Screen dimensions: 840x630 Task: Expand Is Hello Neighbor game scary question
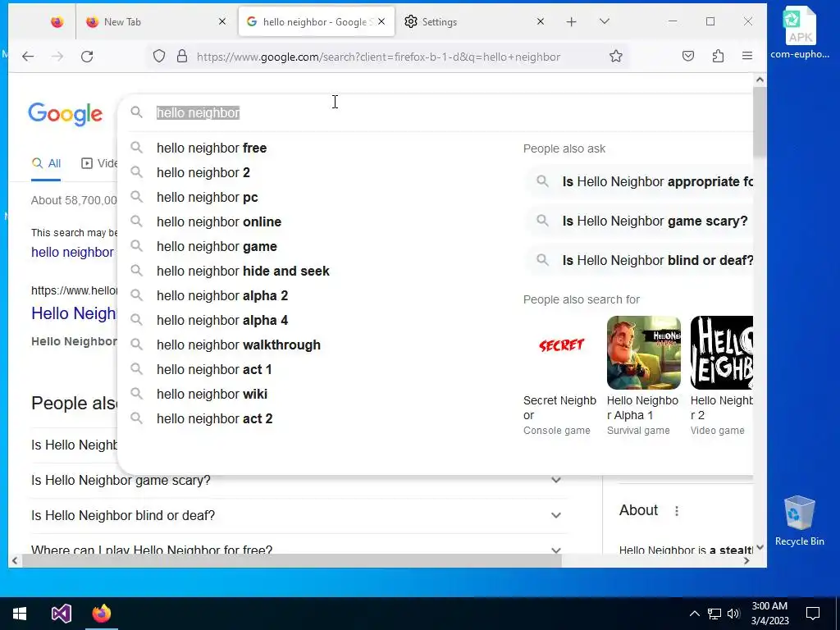(556, 480)
